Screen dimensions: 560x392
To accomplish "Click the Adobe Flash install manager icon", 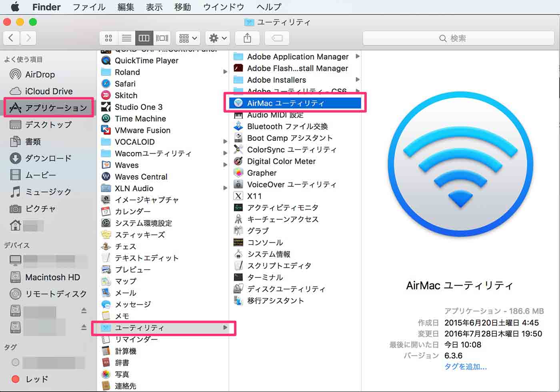I will click(238, 68).
